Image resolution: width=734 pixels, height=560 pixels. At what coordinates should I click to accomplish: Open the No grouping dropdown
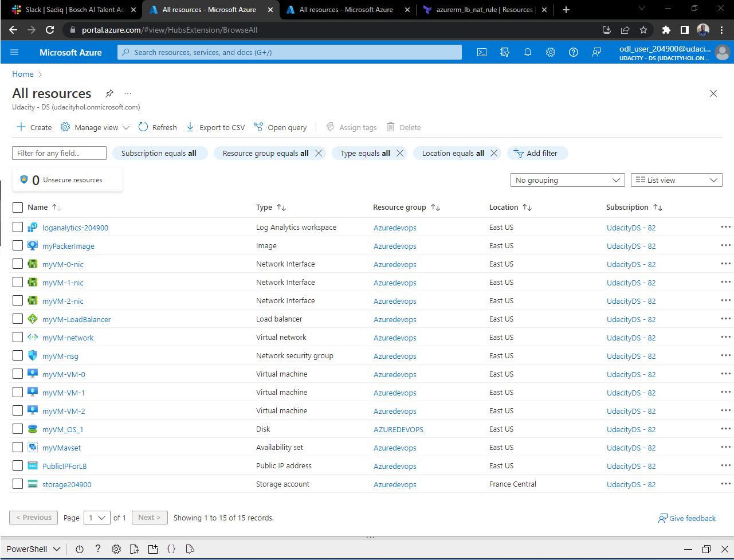pyautogui.click(x=567, y=179)
